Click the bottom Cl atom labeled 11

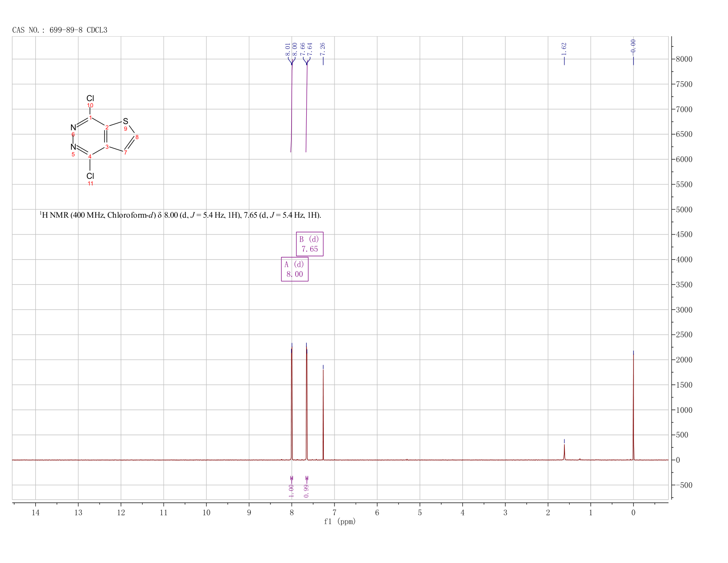click(90, 176)
